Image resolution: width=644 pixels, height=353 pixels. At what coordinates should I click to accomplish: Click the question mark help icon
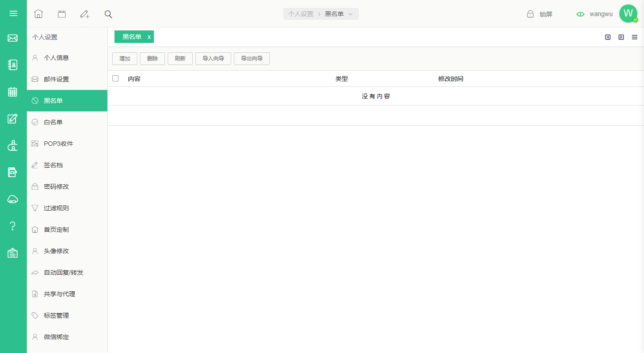tap(13, 226)
